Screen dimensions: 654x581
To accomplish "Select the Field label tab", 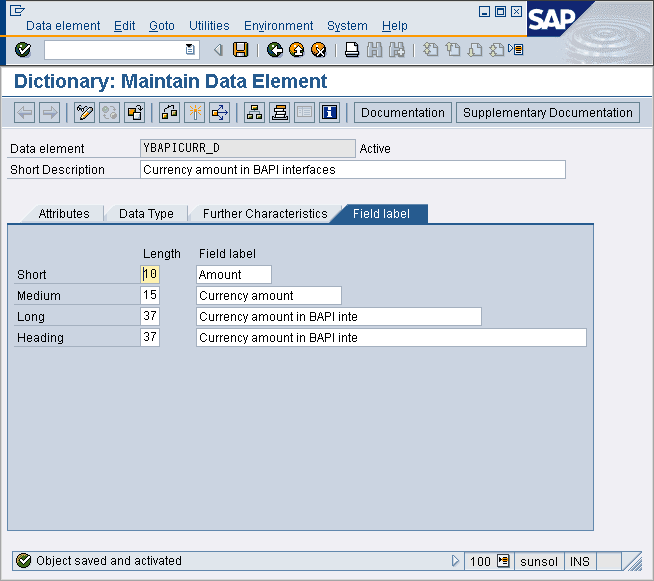I will coord(381,214).
